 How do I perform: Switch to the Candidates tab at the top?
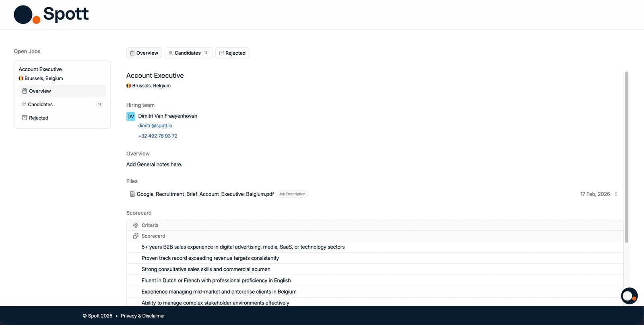coord(188,53)
